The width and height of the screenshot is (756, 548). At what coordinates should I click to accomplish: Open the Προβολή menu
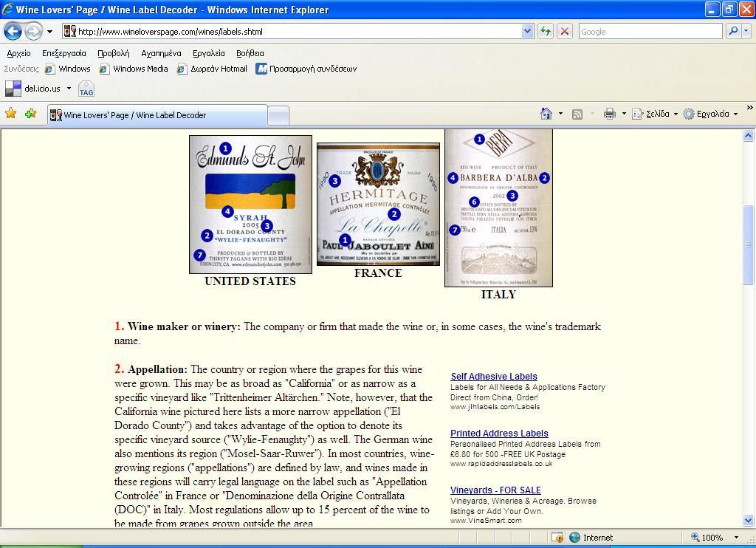[113, 54]
